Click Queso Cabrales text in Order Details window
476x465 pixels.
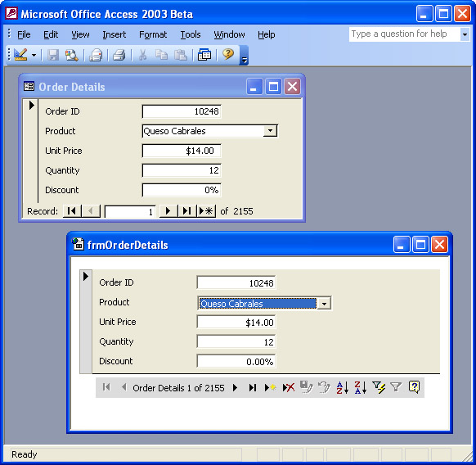coord(174,131)
